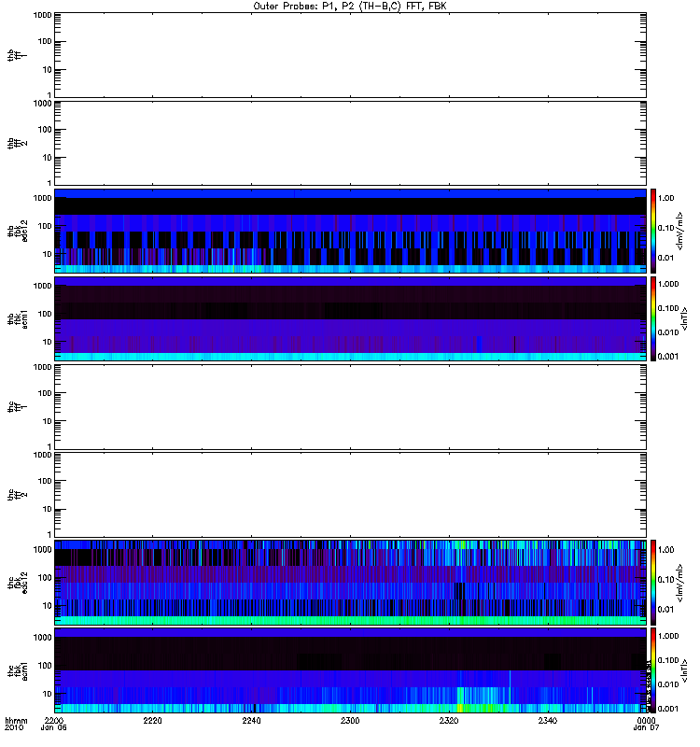700x747 pixels.
Task: Click the '0.10' value on thc edc12 colorbar
Action: point(665,579)
